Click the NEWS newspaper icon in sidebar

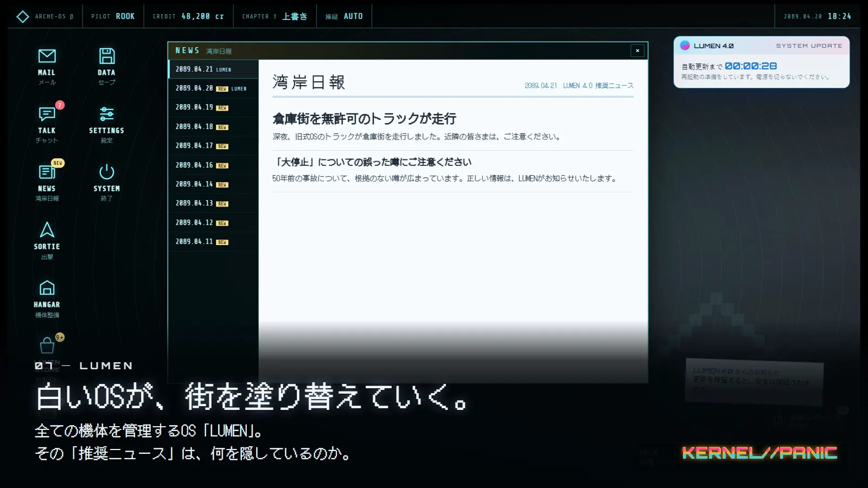click(47, 172)
